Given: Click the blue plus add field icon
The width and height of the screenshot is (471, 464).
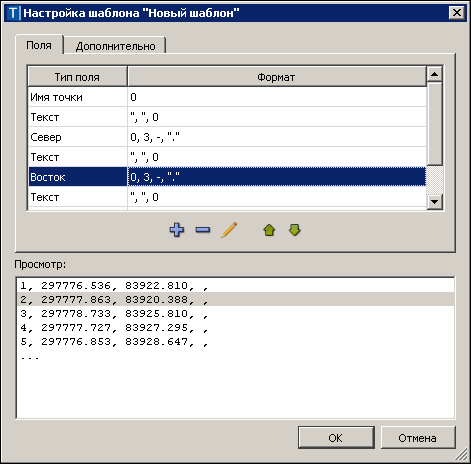Looking at the screenshot, I should point(177,230).
